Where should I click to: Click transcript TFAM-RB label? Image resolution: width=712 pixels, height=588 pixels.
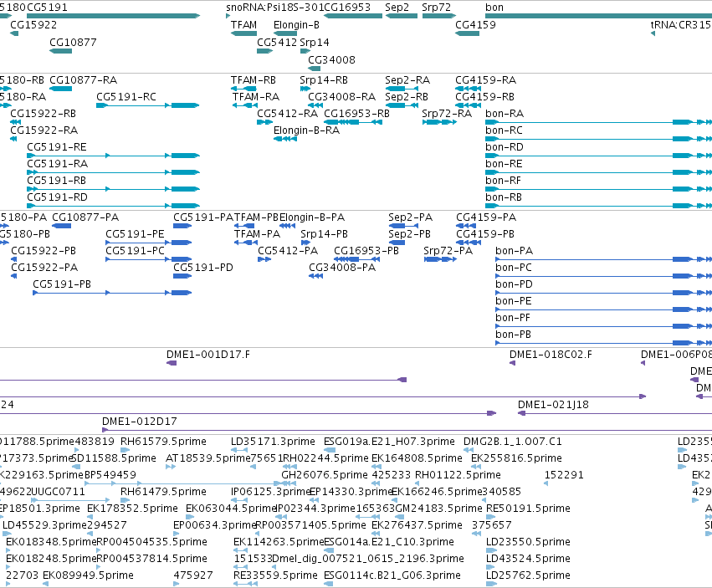pyautogui.click(x=254, y=80)
